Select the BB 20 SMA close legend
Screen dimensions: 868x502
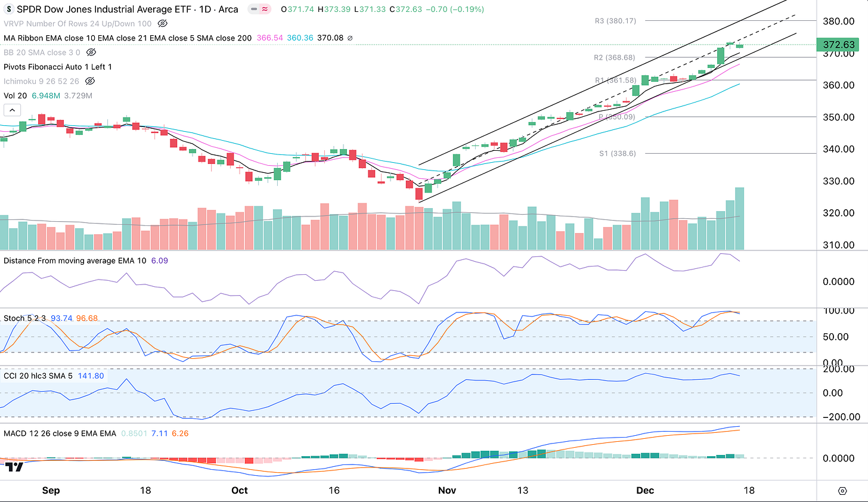coord(42,52)
